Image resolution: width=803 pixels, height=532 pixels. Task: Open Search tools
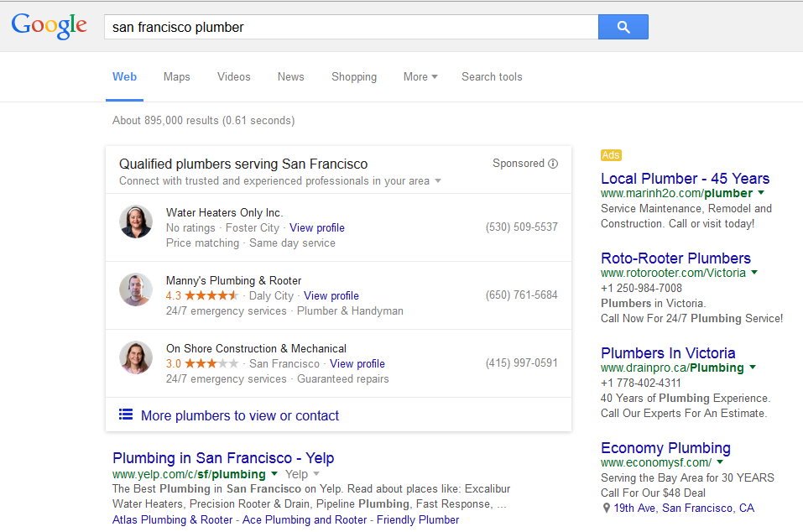click(492, 76)
